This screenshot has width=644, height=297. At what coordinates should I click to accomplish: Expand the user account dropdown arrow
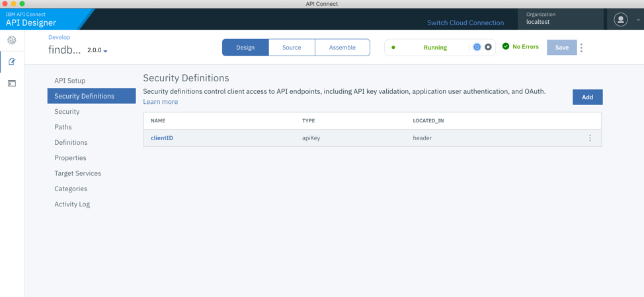[x=638, y=19]
